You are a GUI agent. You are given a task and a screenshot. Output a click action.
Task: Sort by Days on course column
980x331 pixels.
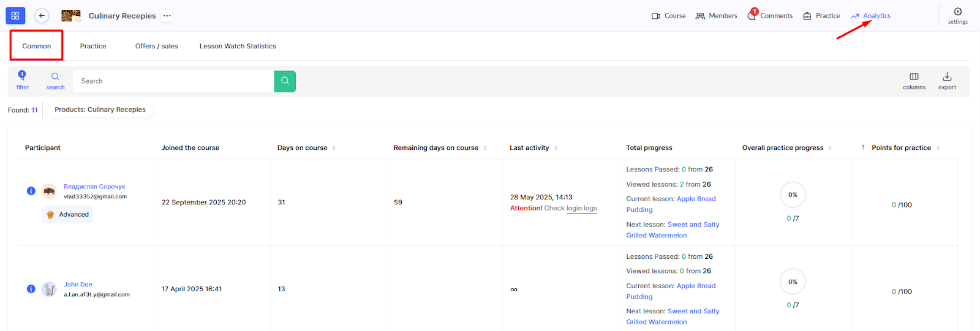(x=334, y=148)
